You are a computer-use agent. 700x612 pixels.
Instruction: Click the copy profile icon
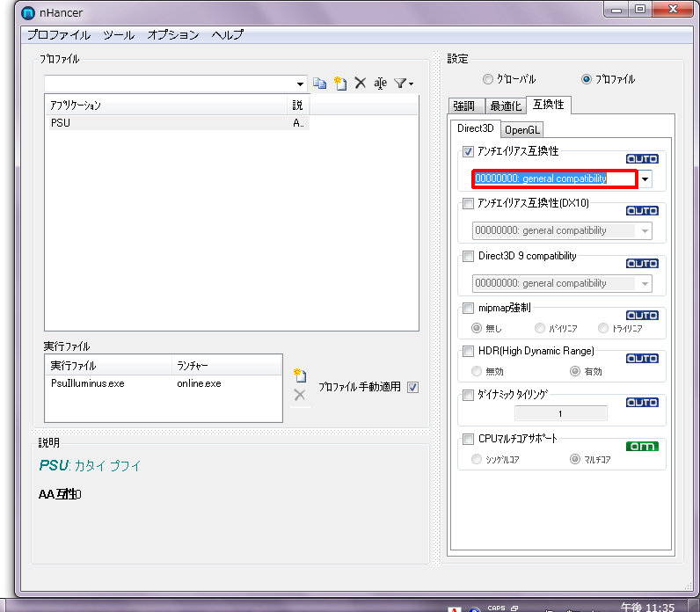point(319,84)
